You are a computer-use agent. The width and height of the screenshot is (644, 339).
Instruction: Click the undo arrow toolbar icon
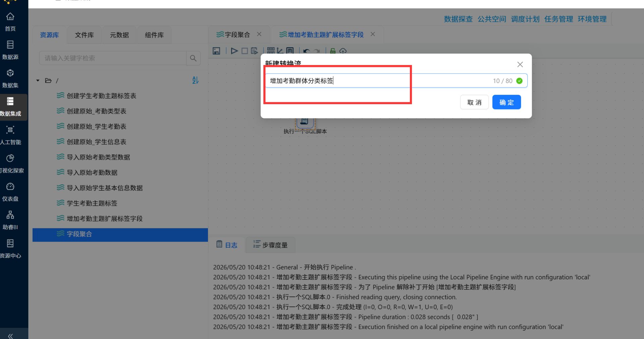[x=306, y=51]
